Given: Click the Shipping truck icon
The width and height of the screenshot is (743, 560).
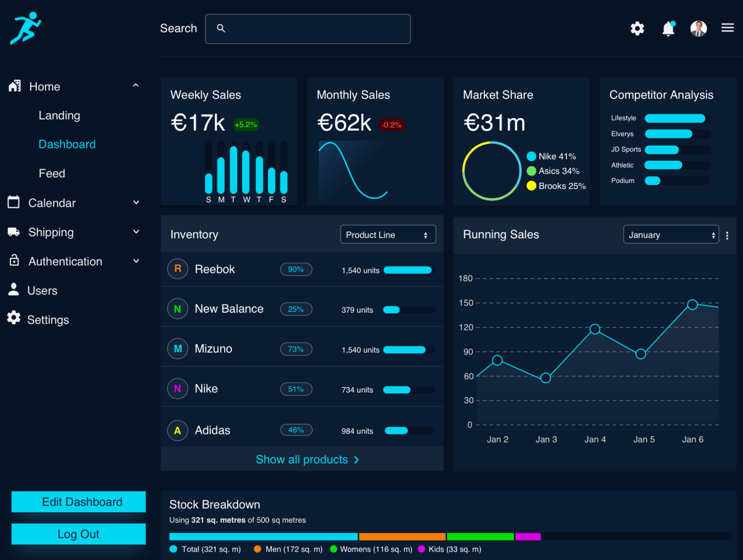Looking at the screenshot, I should pos(14,232).
